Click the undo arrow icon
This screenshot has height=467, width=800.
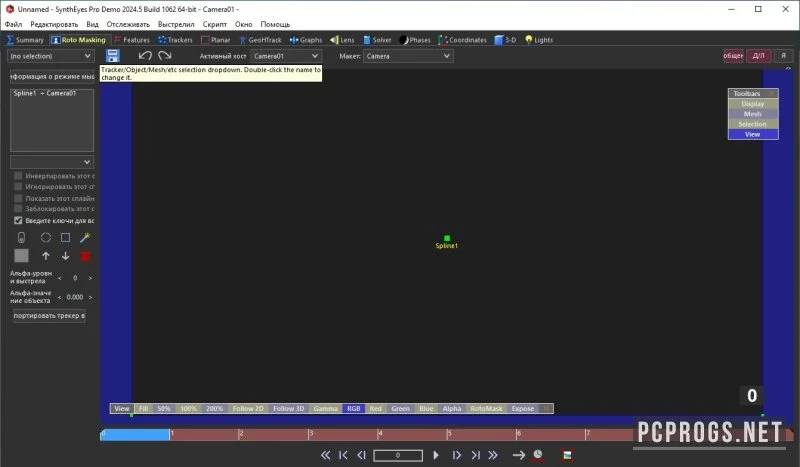pyautogui.click(x=145, y=56)
